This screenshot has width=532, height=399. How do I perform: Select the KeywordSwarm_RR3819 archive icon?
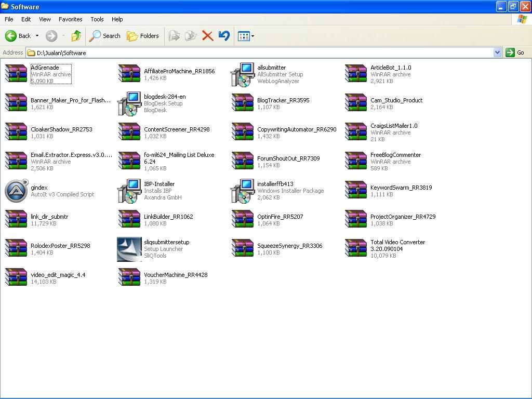pos(356,190)
